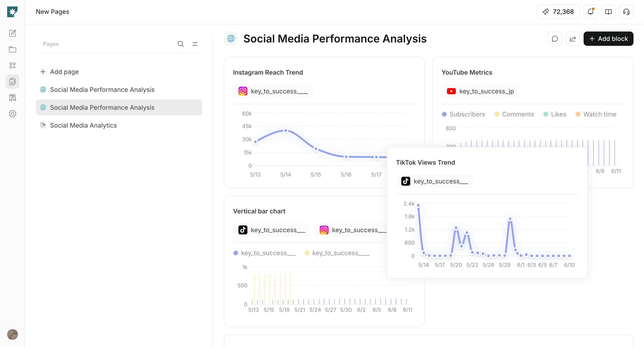
Task: Click the Instagram Reach Trend title
Action: [x=268, y=73]
